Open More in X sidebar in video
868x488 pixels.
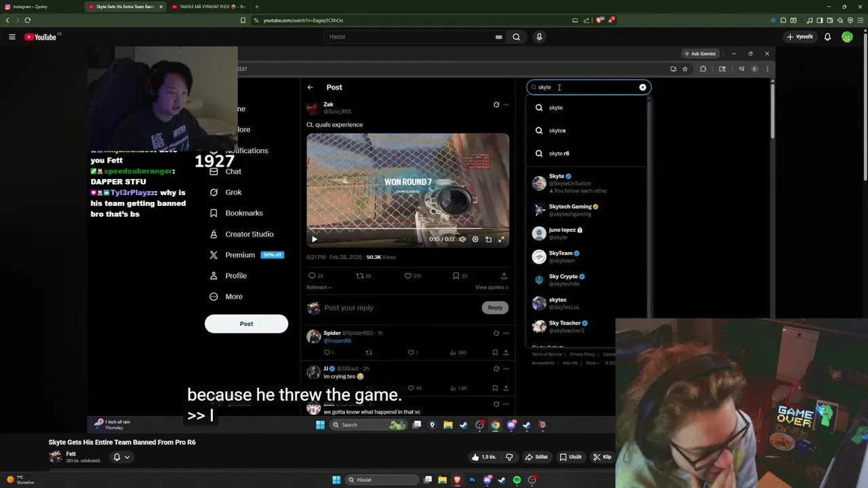(x=226, y=297)
